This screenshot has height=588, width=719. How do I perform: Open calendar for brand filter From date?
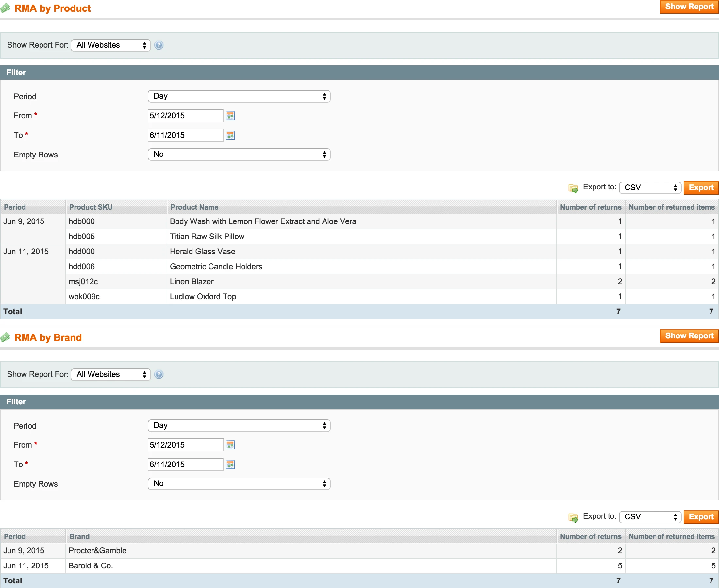pos(230,445)
